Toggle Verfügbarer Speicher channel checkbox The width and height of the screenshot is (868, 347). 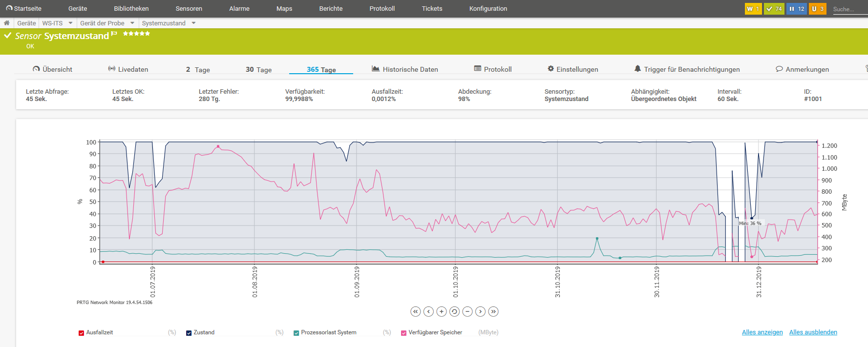coord(404,333)
